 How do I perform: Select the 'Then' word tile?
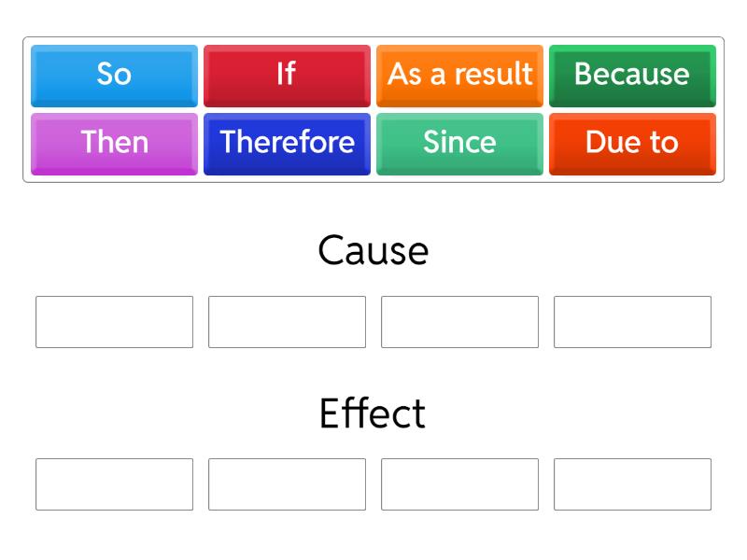click(114, 143)
